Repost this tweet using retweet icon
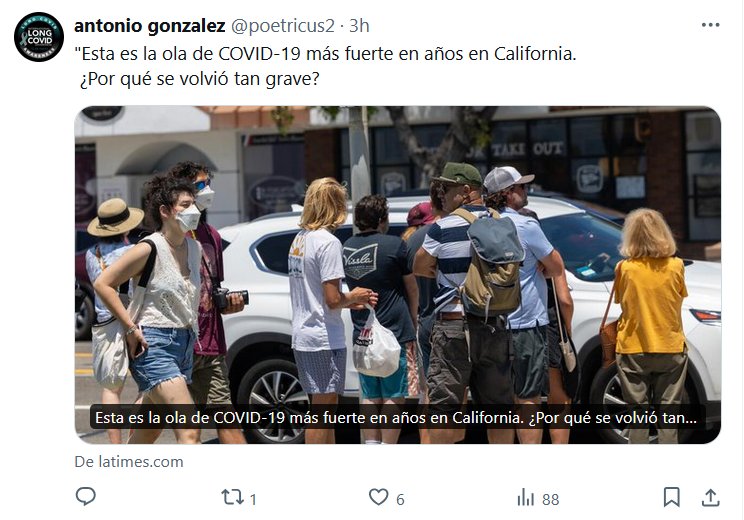The height and width of the screenshot is (520, 744). point(232,497)
